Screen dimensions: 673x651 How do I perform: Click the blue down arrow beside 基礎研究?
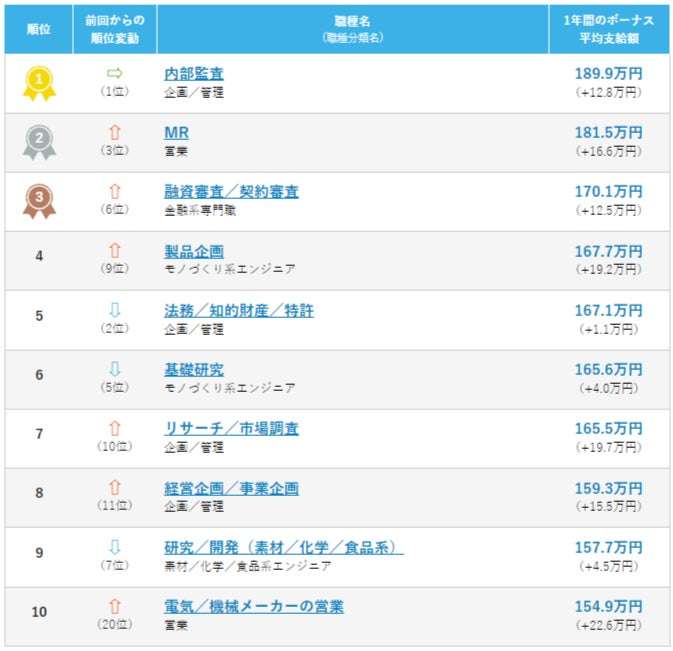[x=115, y=369]
